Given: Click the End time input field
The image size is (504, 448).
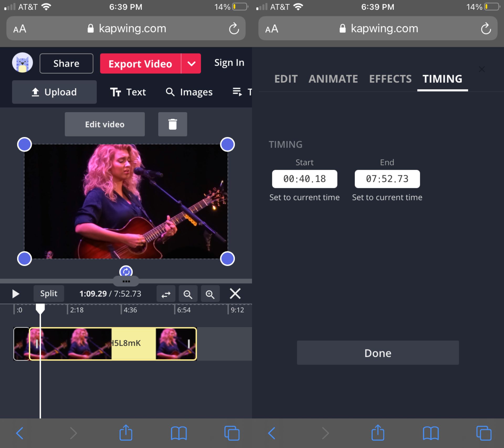Looking at the screenshot, I should click(x=387, y=179).
